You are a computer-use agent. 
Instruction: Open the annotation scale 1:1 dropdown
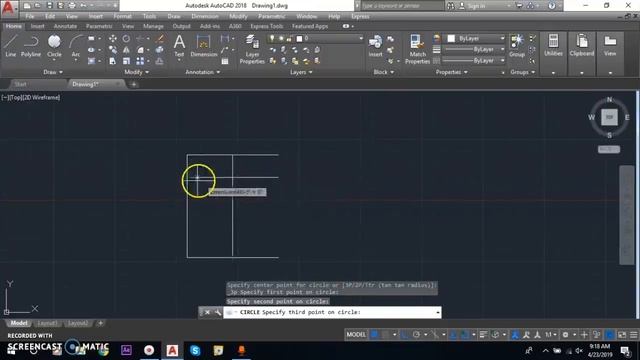coord(551,335)
